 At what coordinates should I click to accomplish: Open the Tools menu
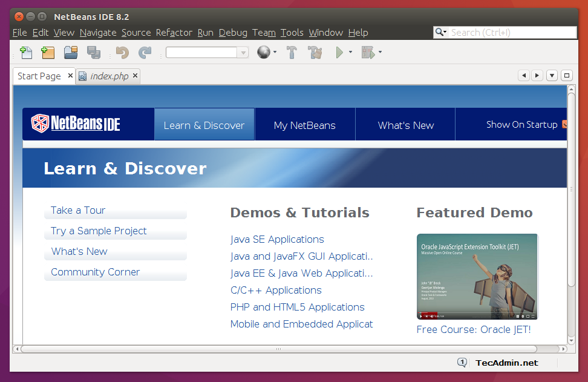pyautogui.click(x=292, y=33)
